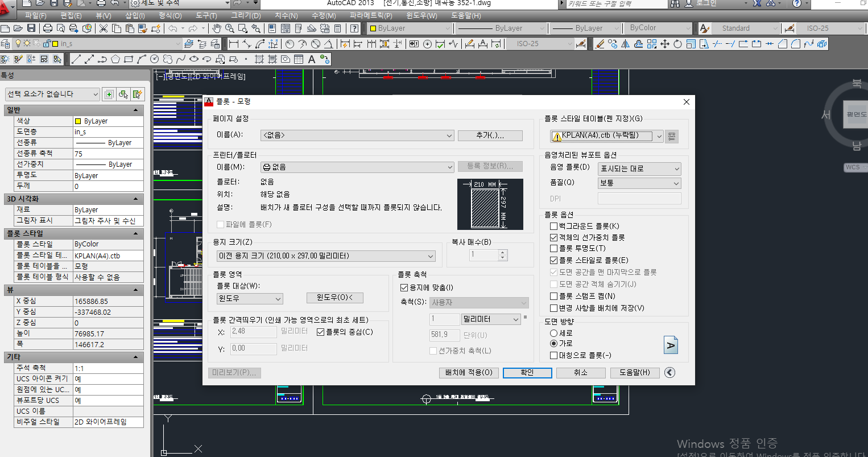Screen dimensions: 868x457
Task: Select the Fillet modify tool
Action: (x=796, y=44)
